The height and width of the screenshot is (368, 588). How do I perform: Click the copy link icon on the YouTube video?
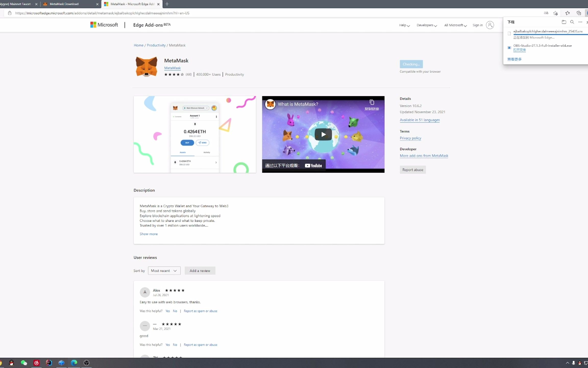(x=372, y=102)
